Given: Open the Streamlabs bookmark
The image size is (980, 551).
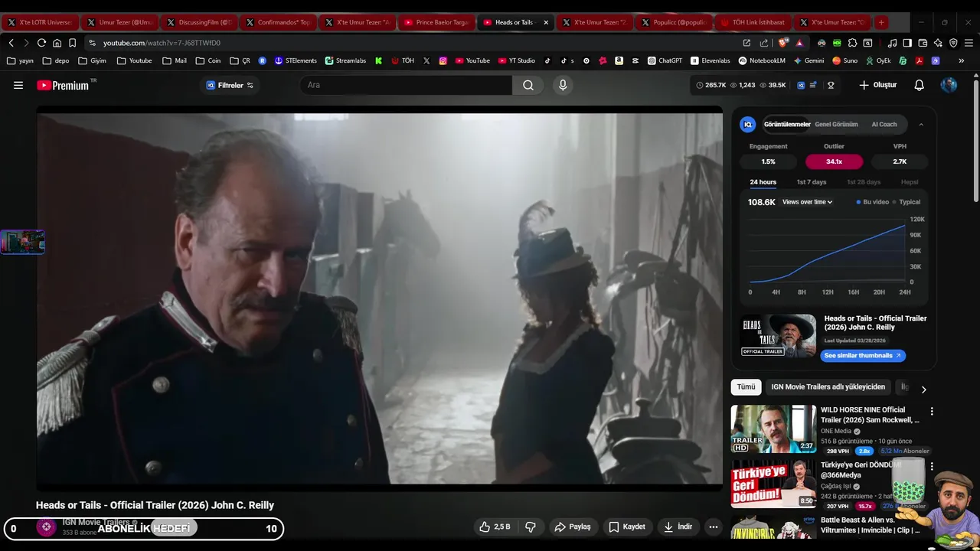Looking at the screenshot, I should pos(345,60).
